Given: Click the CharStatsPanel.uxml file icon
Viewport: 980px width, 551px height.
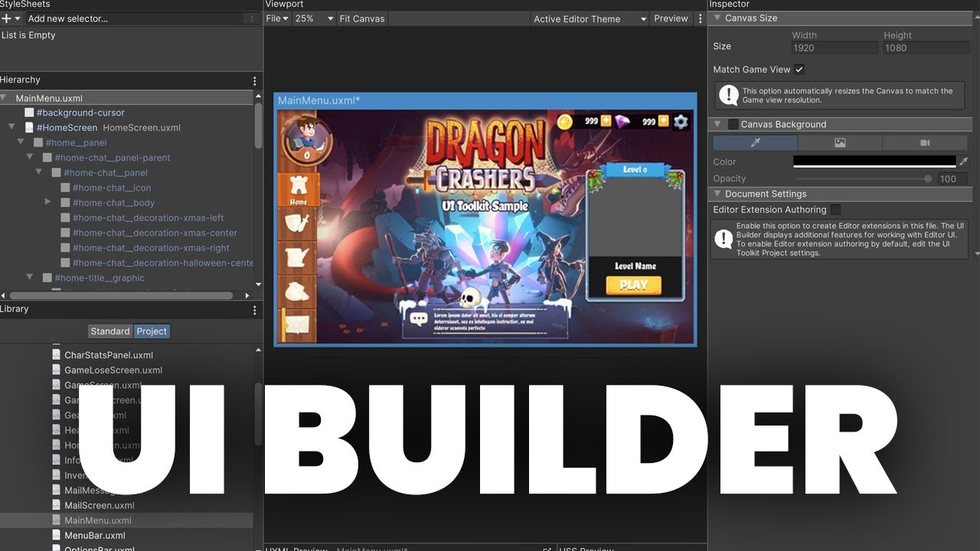Looking at the screenshot, I should 56,355.
